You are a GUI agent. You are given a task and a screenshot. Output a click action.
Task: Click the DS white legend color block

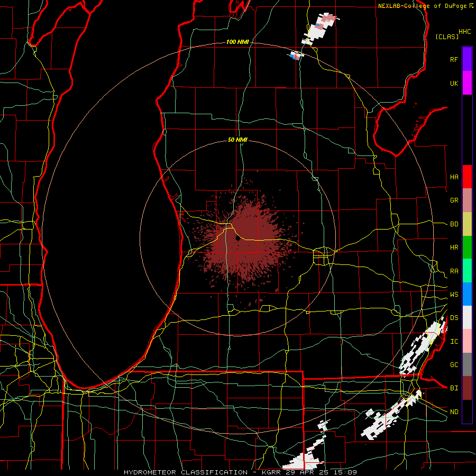467,317
